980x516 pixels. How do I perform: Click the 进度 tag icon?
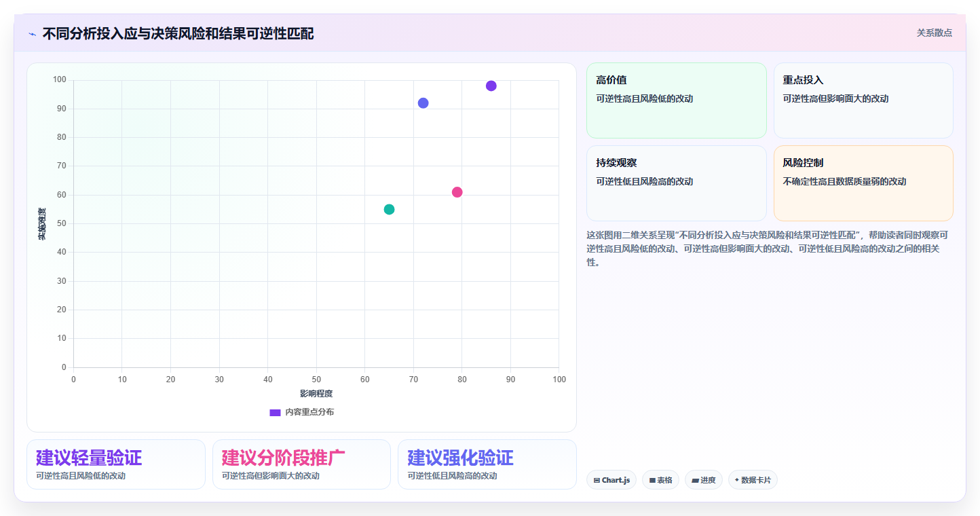point(695,480)
